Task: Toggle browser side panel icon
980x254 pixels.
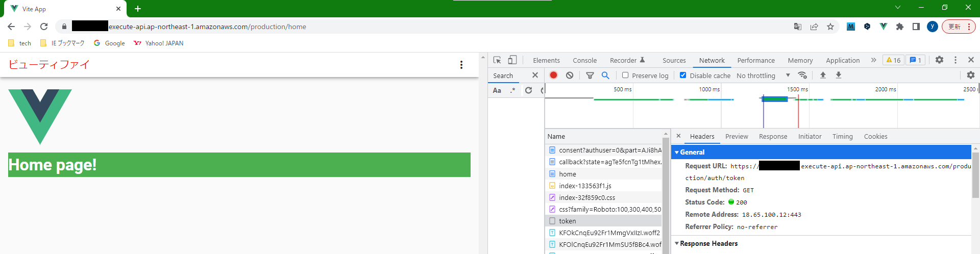Action: point(916,27)
